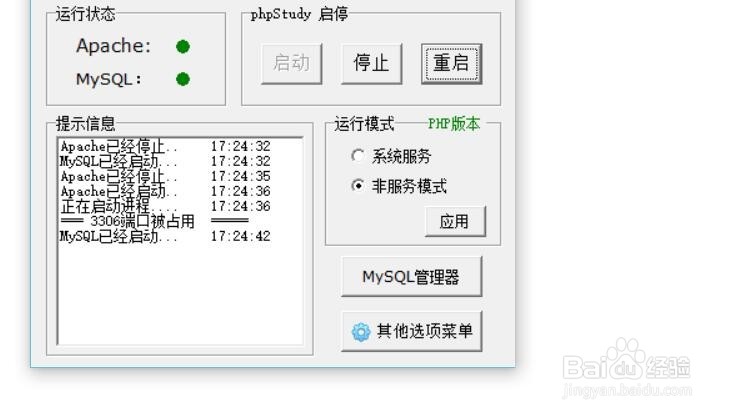
Task: Click the 运行状态 group label
Action: point(85,14)
